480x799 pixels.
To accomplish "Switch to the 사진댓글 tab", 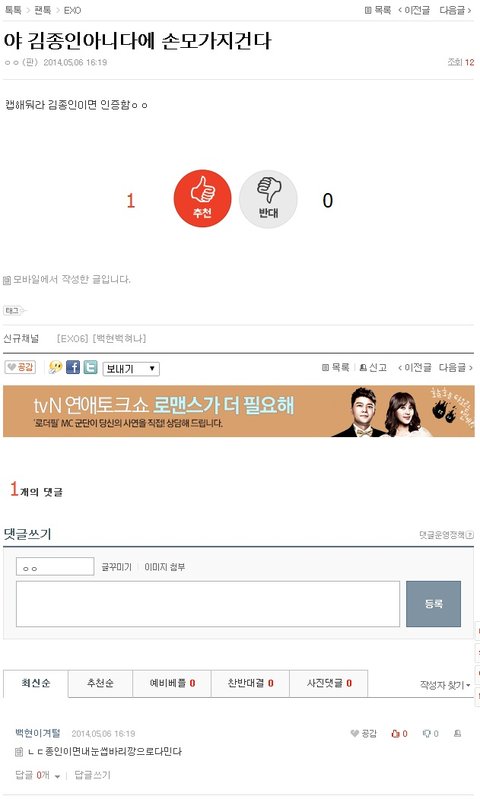I will pos(329,683).
